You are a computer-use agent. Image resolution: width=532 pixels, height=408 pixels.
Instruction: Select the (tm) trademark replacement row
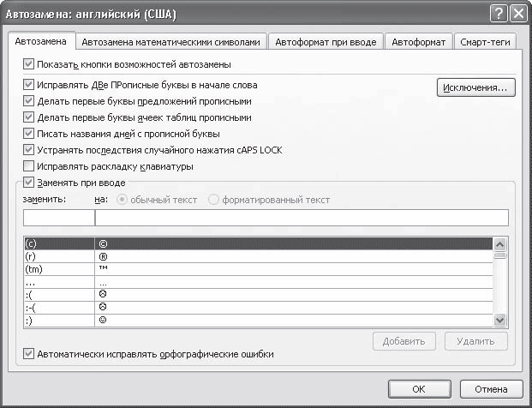click(x=259, y=269)
